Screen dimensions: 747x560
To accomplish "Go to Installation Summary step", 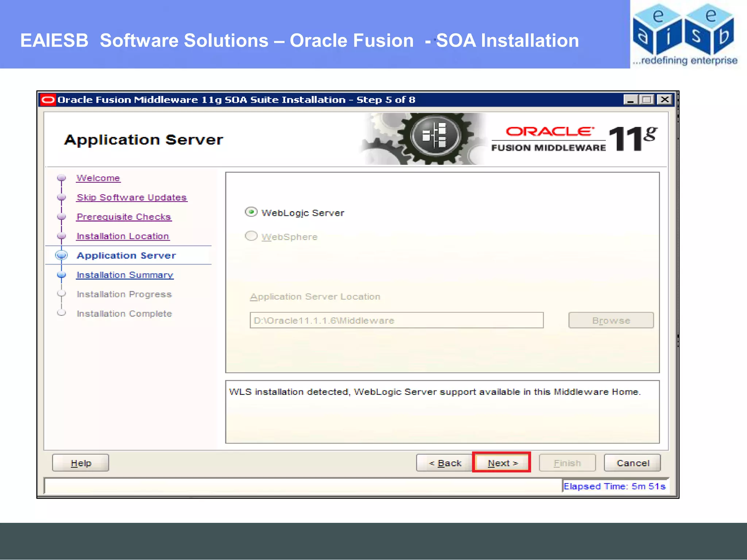I will tap(125, 275).
